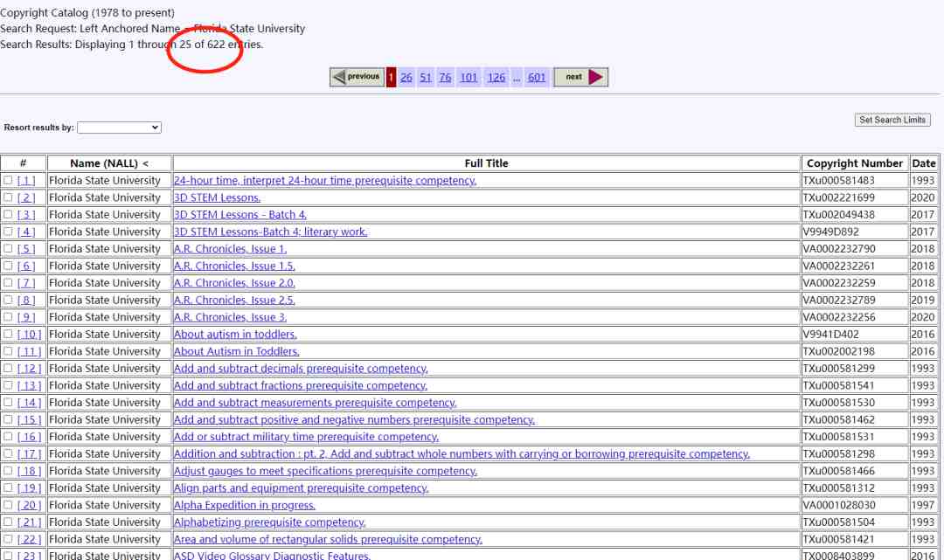The image size is (944, 560).
Task: Open 3D STEM Lessons-Batch 4; literary work
Action: [270, 232]
